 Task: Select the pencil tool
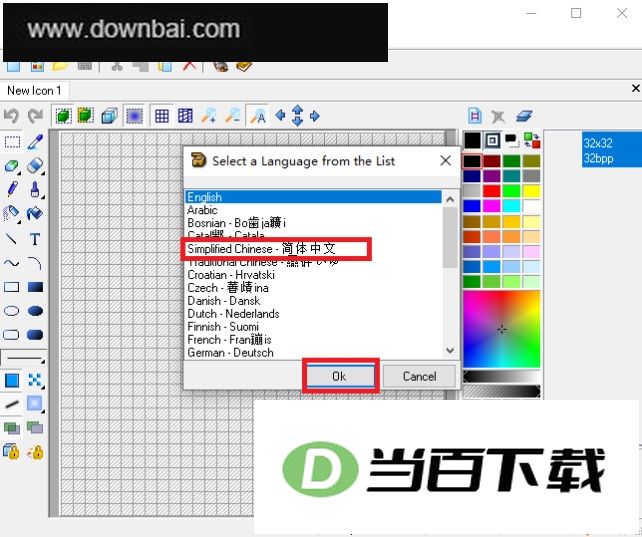pyautogui.click(x=12, y=189)
